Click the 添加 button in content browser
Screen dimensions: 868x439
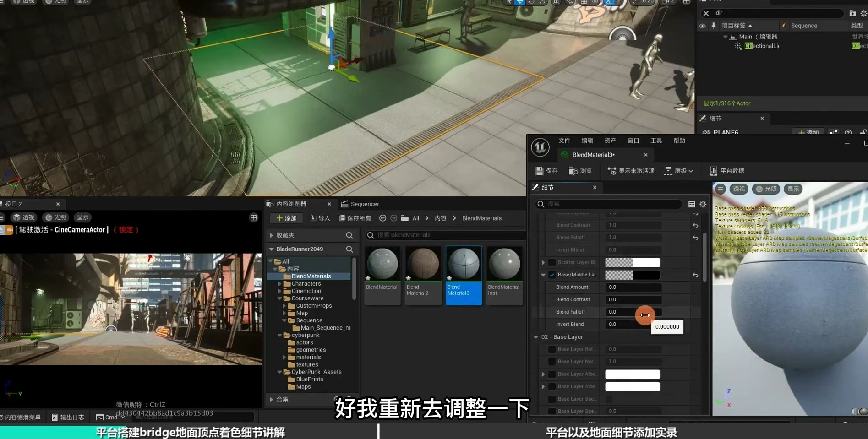(286, 218)
